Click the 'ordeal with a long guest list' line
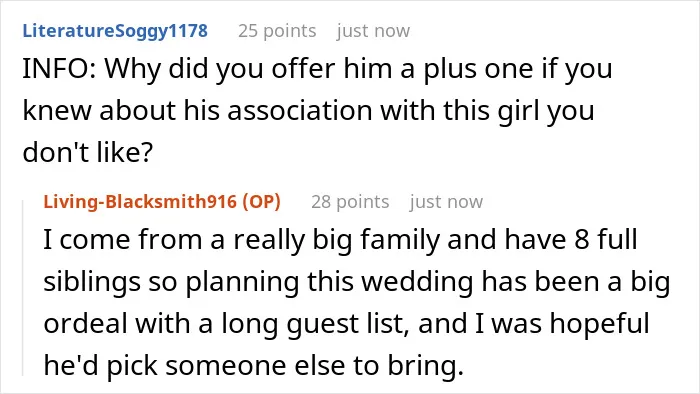The height and width of the screenshot is (394, 700). pyautogui.click(x=346, y=324)
